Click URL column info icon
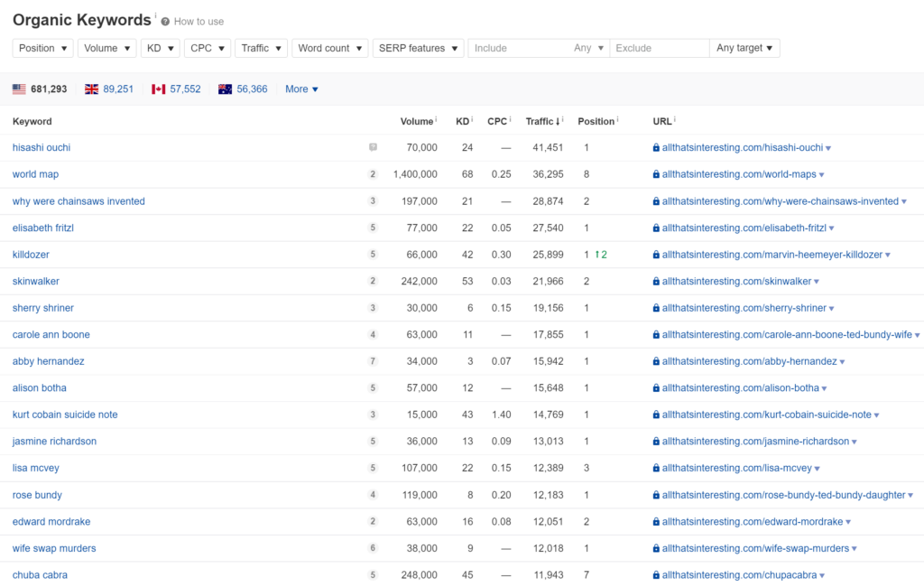The height and width of the screenshot is (587, 924). (675, 119)
